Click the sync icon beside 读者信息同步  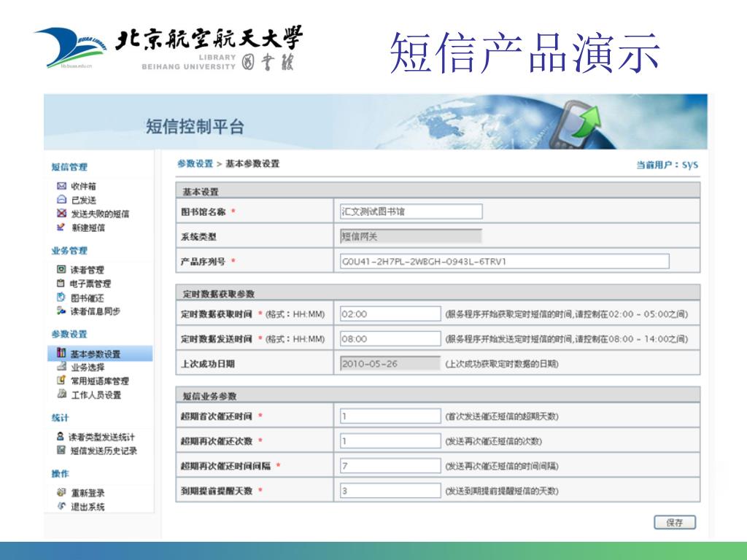click(61, 311)
